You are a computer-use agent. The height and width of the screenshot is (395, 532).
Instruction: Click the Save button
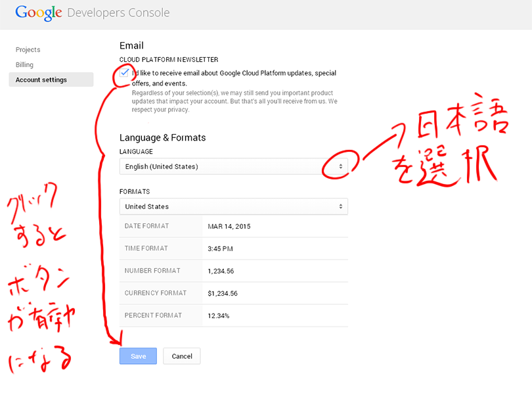(x=138, y=356)
